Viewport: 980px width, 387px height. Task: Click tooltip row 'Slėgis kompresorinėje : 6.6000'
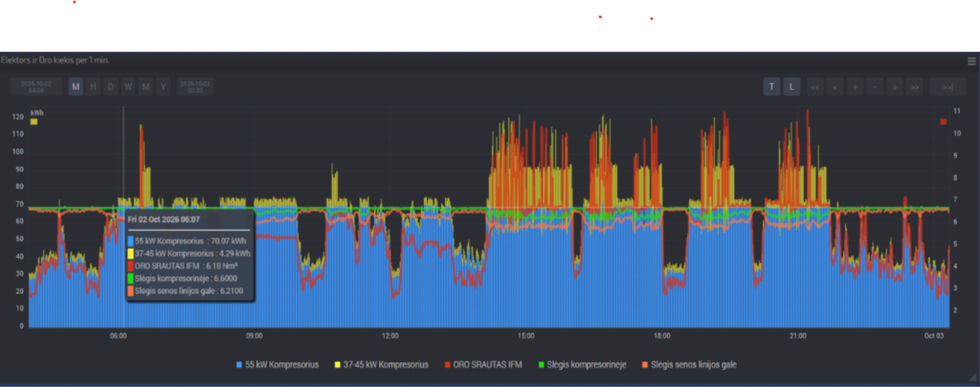(182, 278)
